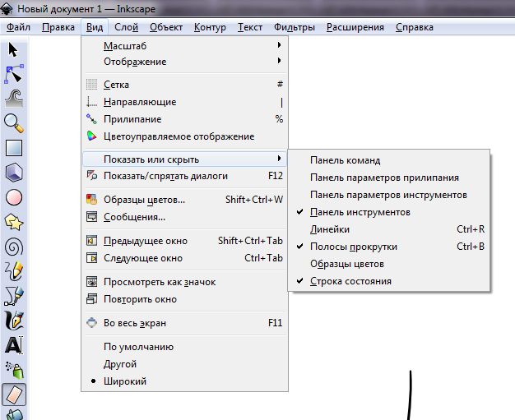Screen dimensions: 515x420
Task: Select По умолчанию layout mode
Action: [x=184, y=347]
